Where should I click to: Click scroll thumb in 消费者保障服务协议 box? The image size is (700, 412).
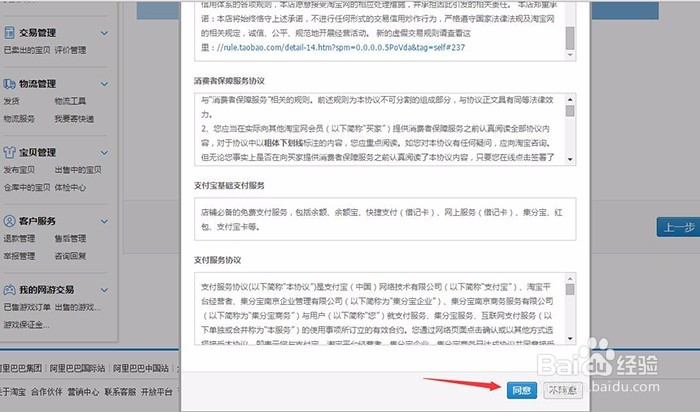tap(570, 111)
